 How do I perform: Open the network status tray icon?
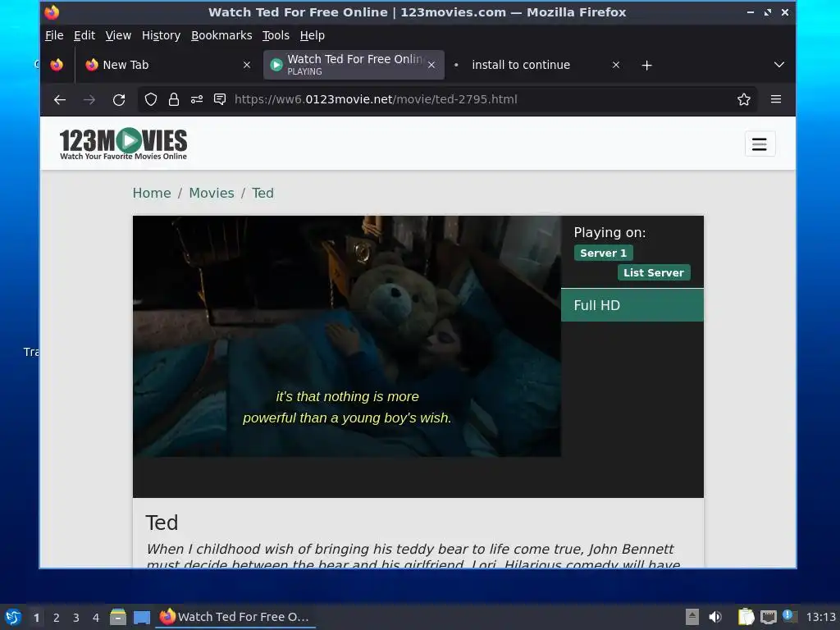768,617
